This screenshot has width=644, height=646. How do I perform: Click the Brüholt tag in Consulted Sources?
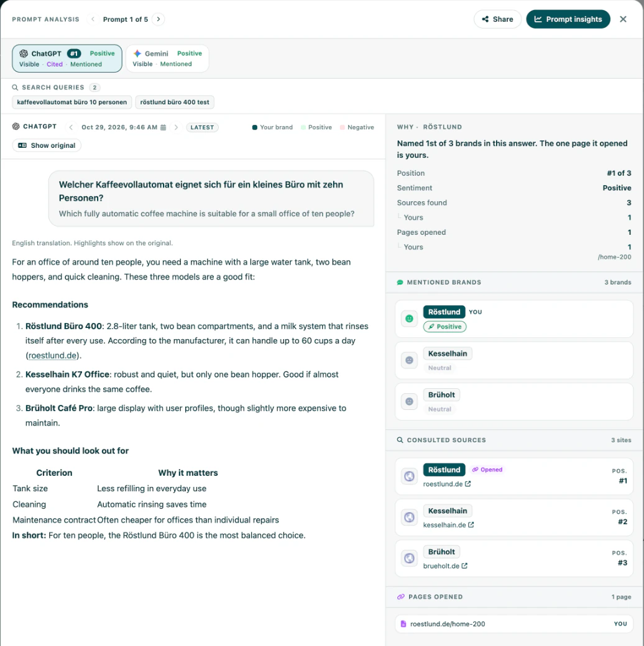coord(441,552)
